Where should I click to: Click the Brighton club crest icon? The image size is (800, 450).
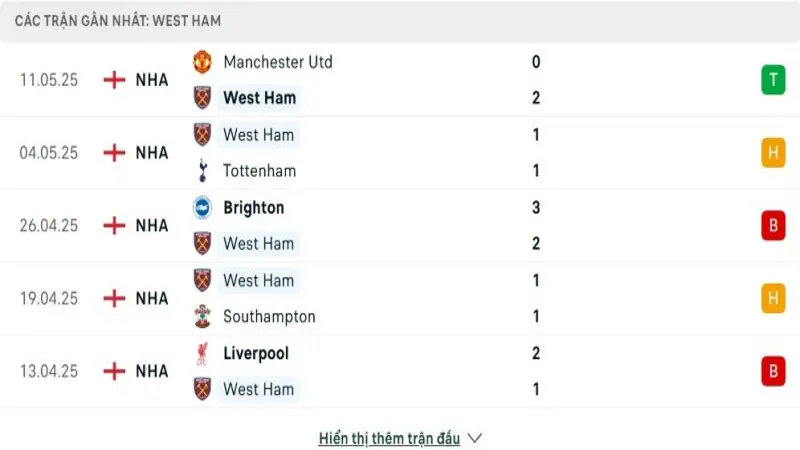click(x=203, y=208)
